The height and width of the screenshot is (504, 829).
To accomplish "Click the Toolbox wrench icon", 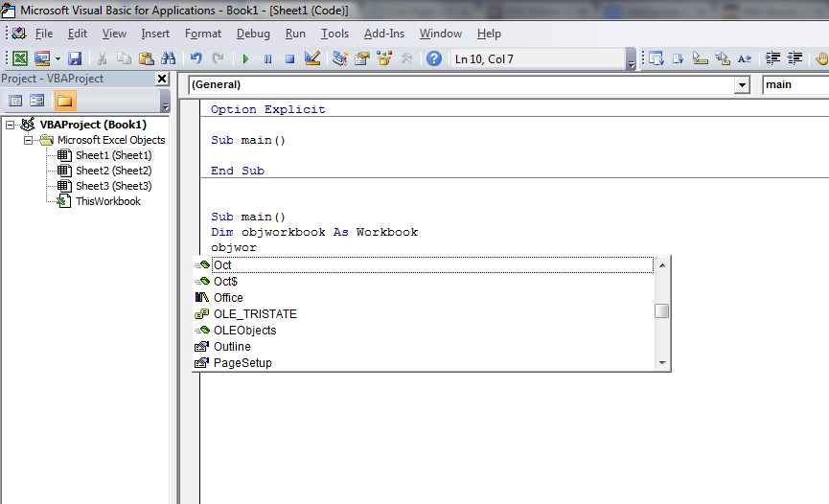I will click(406, 58).
